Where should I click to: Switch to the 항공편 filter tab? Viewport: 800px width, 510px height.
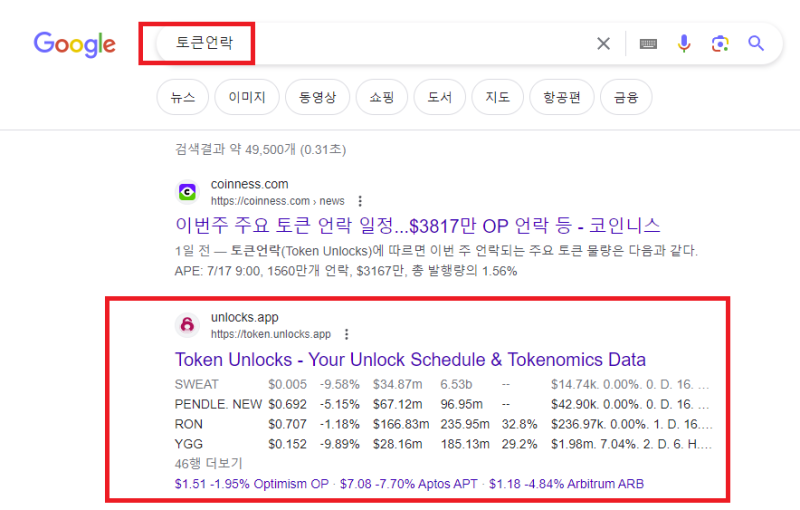point(562,97)
